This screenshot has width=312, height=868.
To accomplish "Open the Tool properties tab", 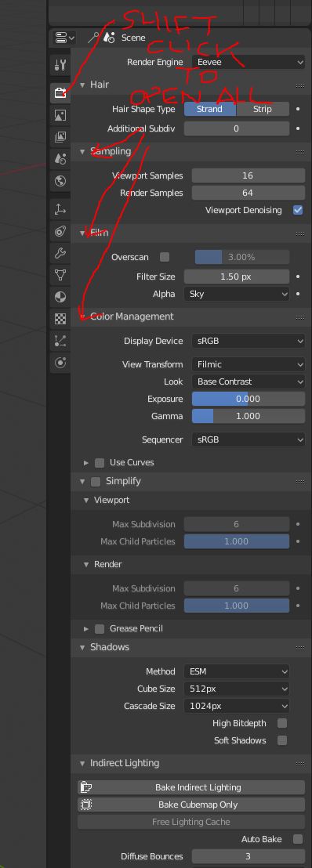I will click(60, 65).
